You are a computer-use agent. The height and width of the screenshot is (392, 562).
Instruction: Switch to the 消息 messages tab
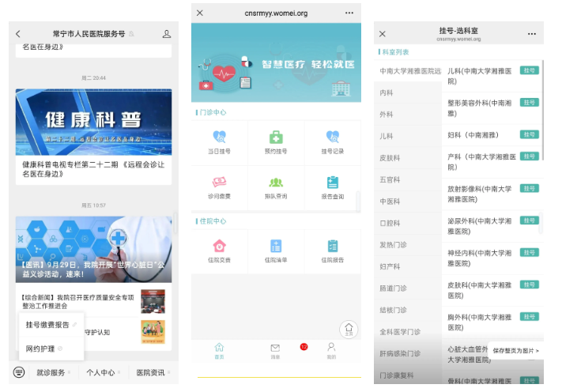(275, 350)
